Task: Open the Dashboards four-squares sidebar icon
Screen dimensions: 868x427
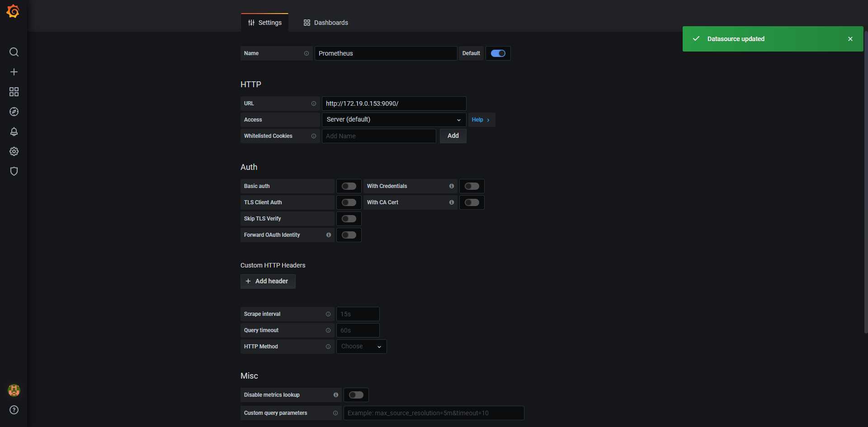Action: click(14, 92)
